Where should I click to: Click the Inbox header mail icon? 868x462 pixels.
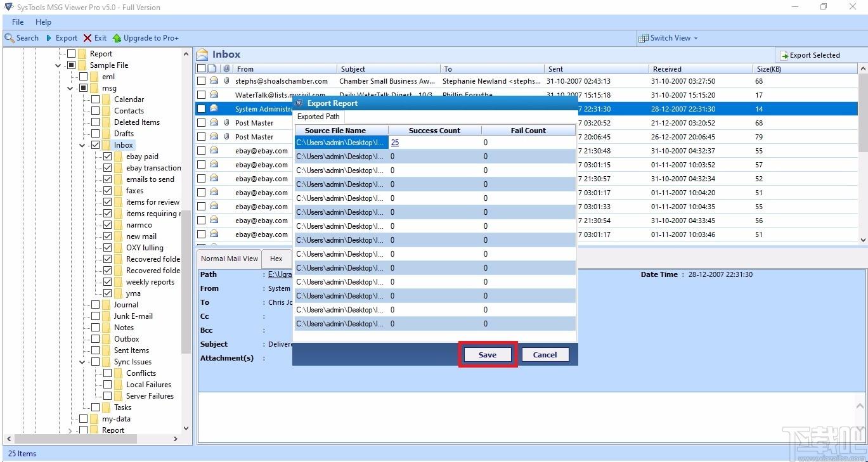[202, 55]
